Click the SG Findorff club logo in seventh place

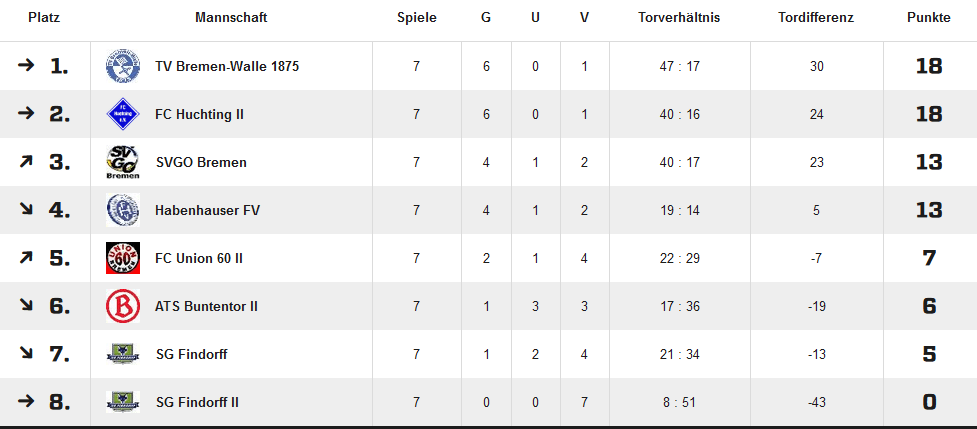tap(122, 354)
